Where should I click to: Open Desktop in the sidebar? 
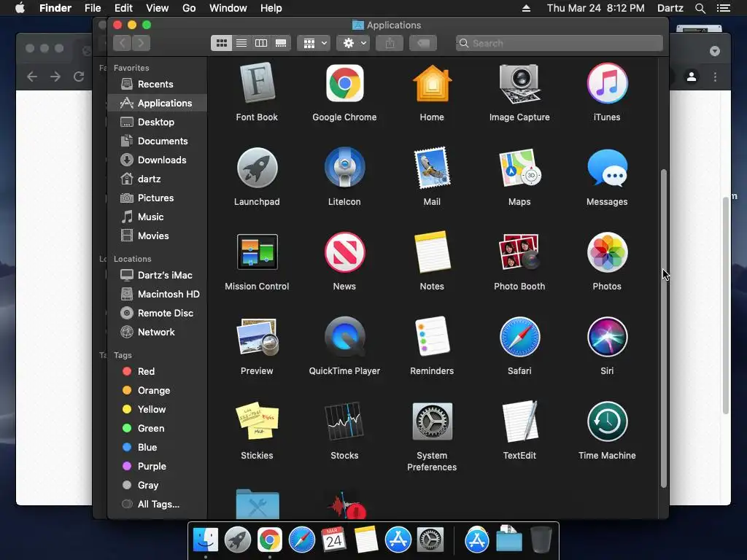point(157,122)
